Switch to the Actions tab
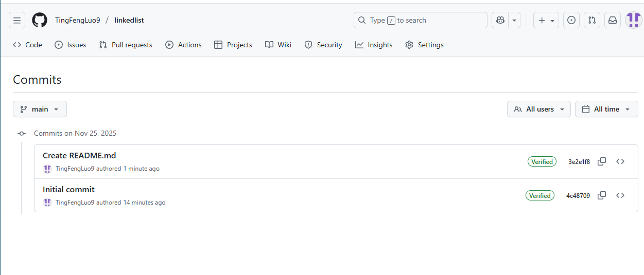Image resolution: width=644 pixels, height=275 pixels. pyautogui.click(x=183, y=45)
